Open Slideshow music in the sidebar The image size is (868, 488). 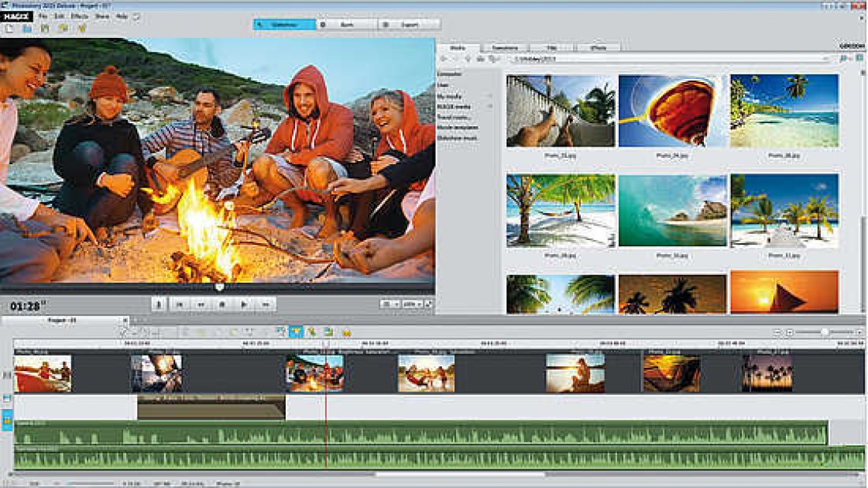pyautogui.click(x=457, y=138)
